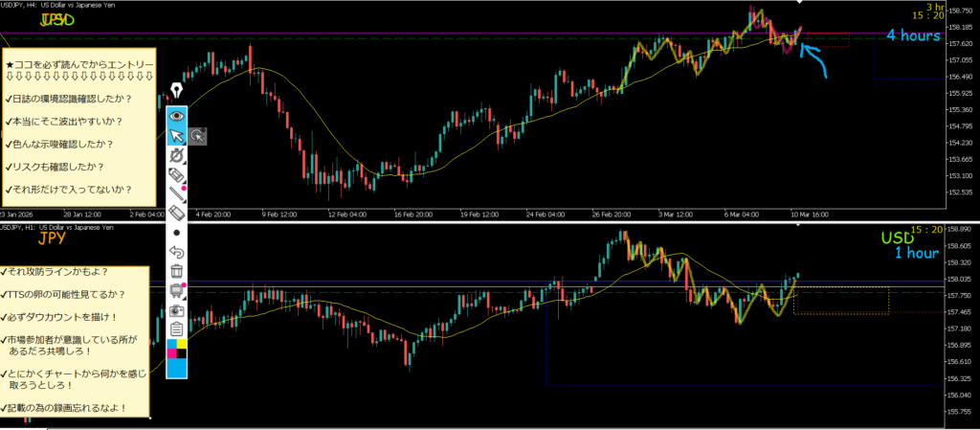Screen dimensions: 980x430
Task: Click the yellow color swatch in the palette
Action: click(182, 345)
